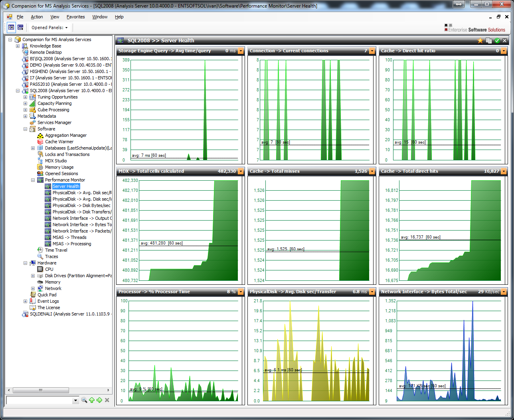The height and width of the screenshot is (420, 514).
Task: Close the Server Health panel with X icon
Action: (505, 41)
